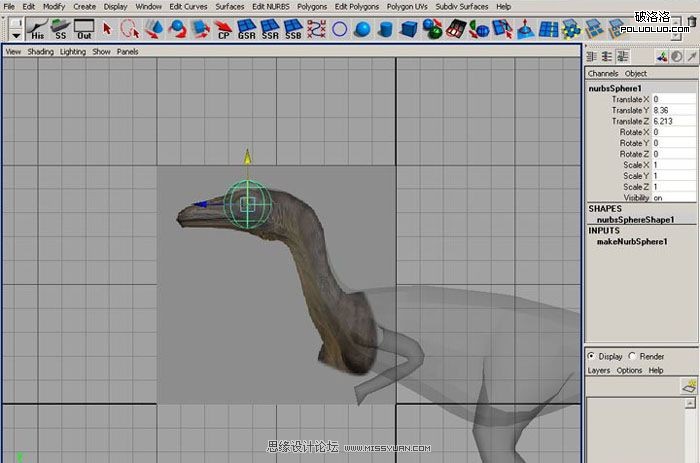The height and width of the screenshot is (463, 700).
Task: Create a NURBS cylinder from shelf
Action: 385,29
